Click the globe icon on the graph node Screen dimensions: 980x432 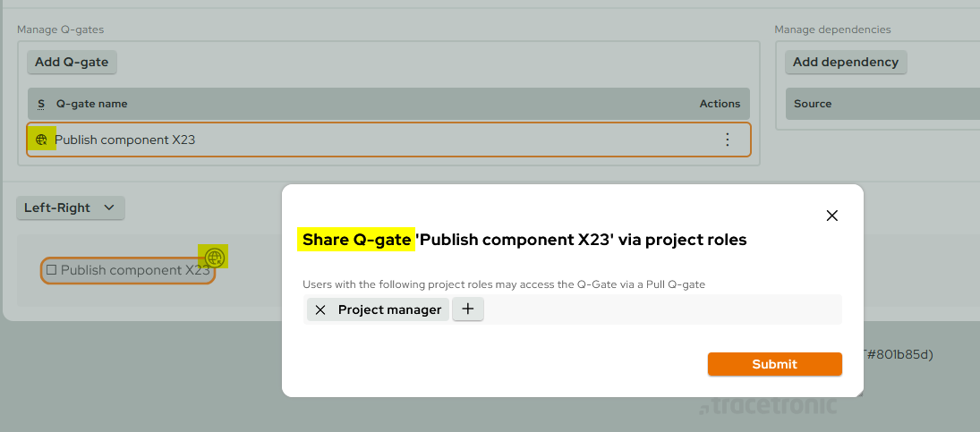[214, 258]
